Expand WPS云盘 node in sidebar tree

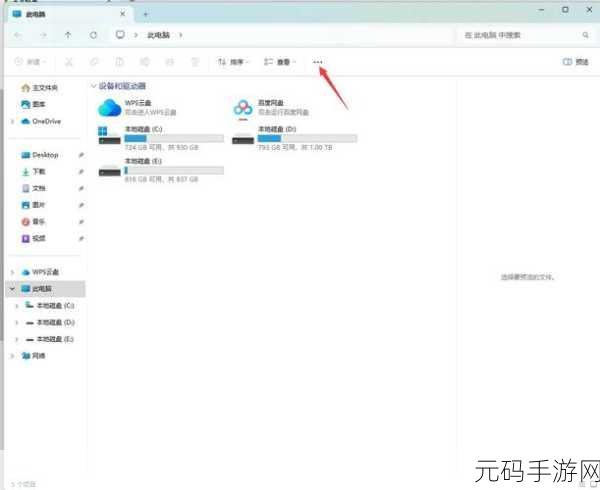pos(13,272)
